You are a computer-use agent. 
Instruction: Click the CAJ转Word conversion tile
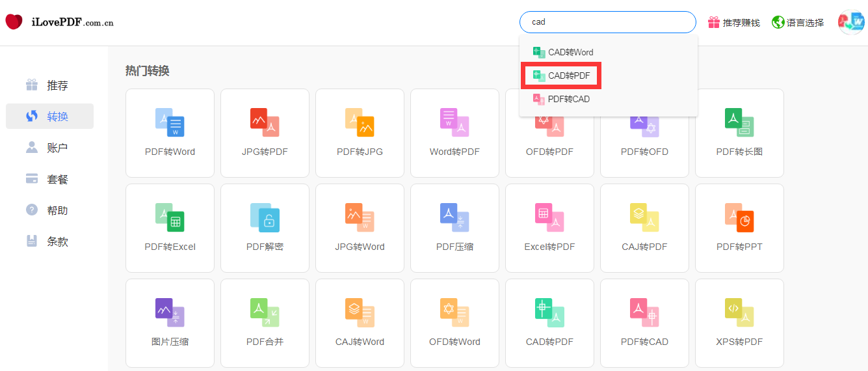tap(360, 323)
